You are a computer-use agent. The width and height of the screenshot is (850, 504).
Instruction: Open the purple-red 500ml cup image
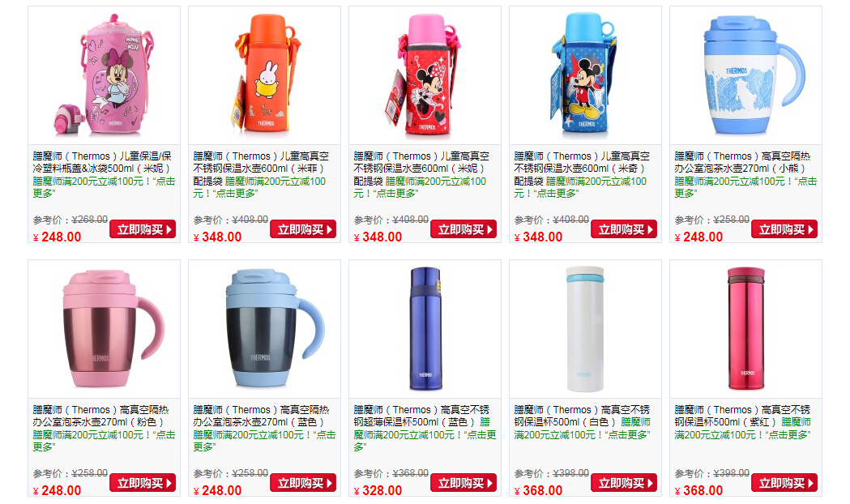(746, 329)
